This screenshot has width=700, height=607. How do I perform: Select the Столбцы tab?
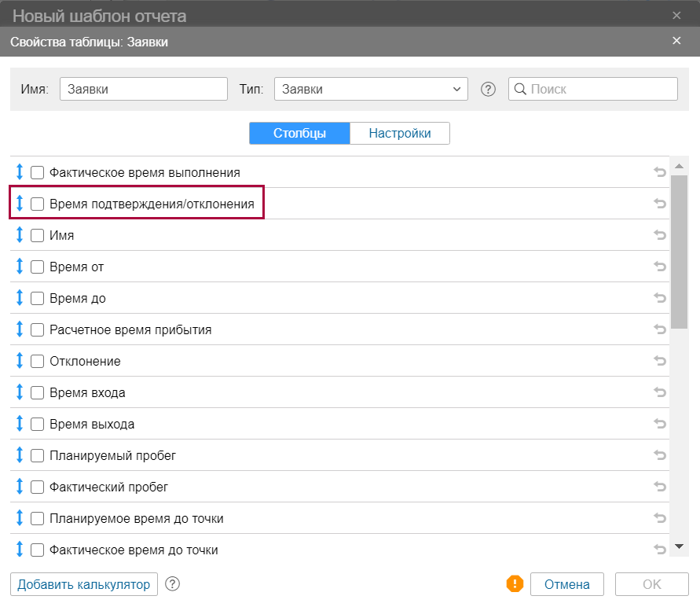pos(299,133)
